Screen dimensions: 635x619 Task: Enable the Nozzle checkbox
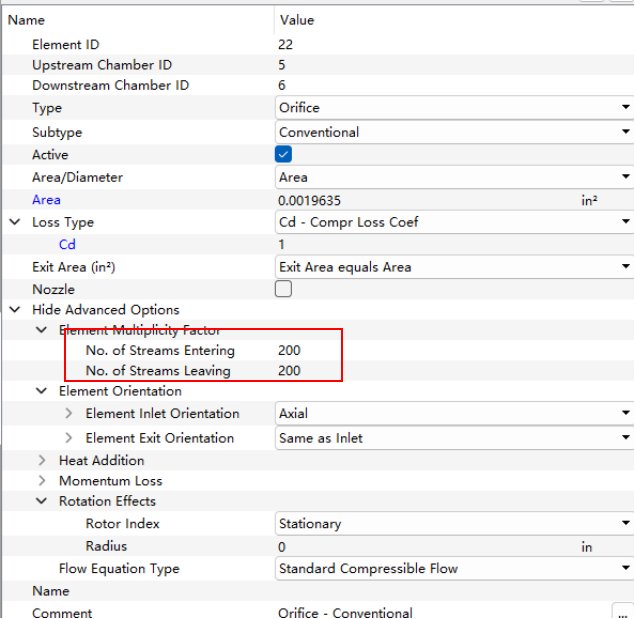point(284,289)
